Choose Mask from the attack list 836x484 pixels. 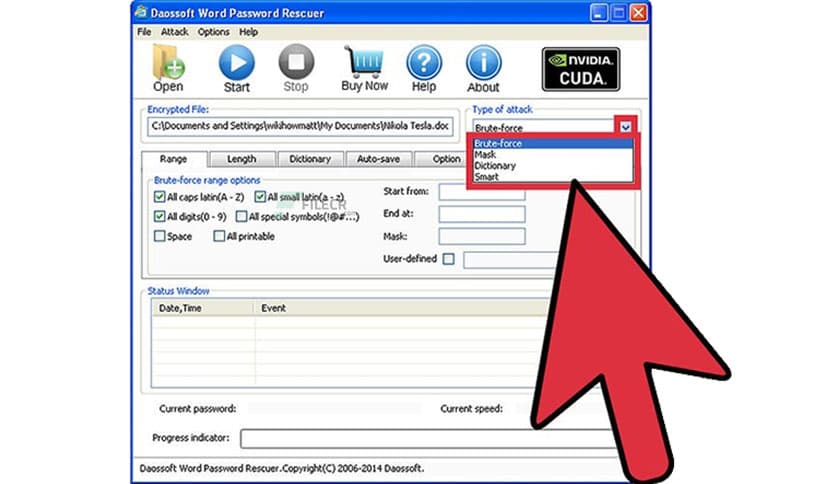pyautogui.click(x=552, y=155)
